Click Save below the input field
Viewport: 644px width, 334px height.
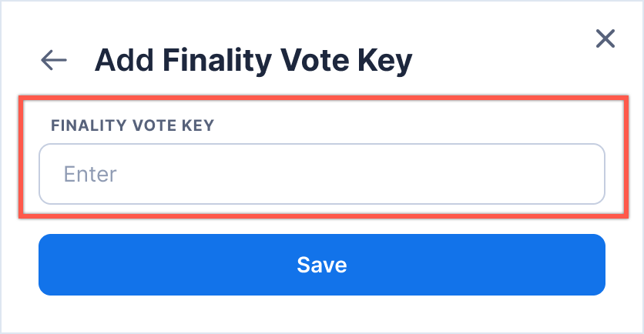321,265
